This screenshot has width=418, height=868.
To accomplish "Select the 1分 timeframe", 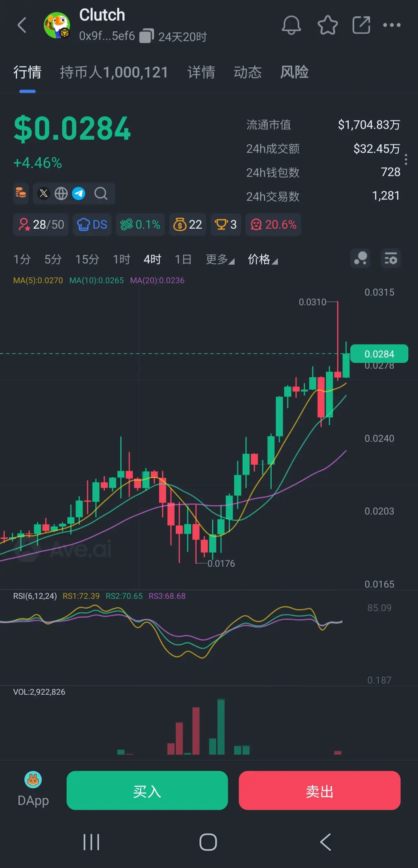I will click(22, 259).
